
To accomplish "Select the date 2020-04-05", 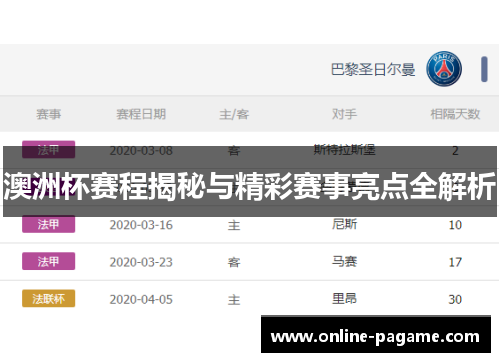I will coord(141,300).
